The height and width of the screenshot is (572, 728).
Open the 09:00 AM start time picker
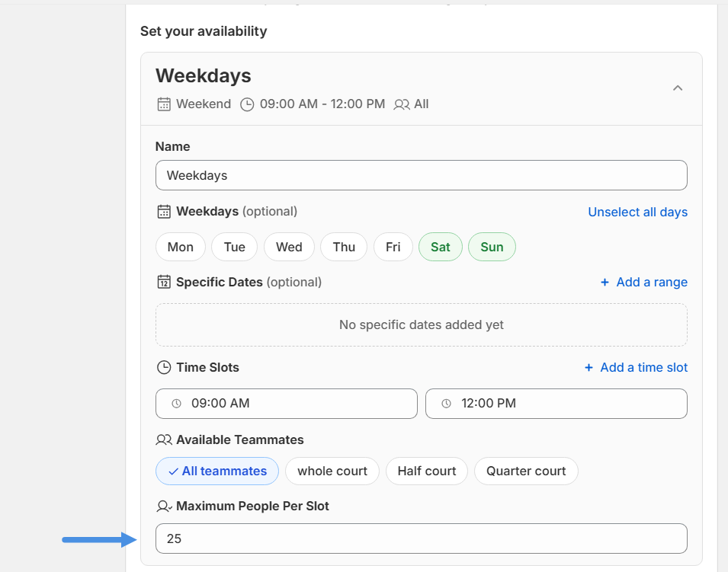[286, 404]
